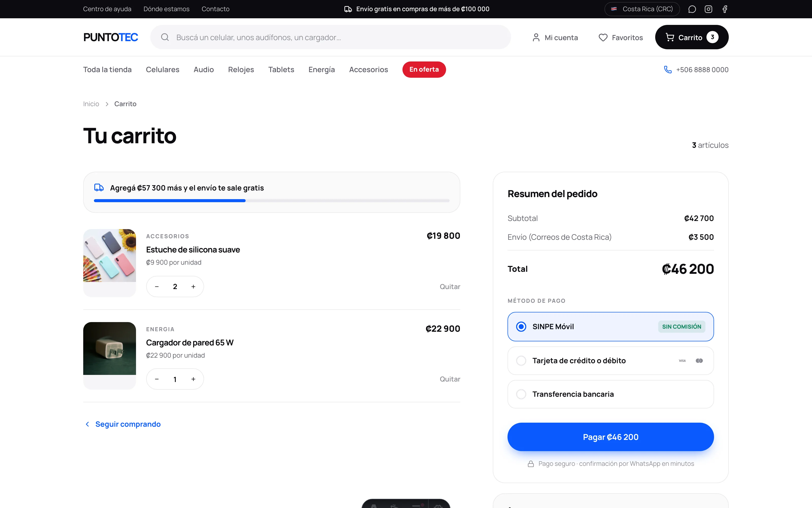Select Transferencia bancaria payment method
This screenshot has height=508, width=812.
(610, 394)
